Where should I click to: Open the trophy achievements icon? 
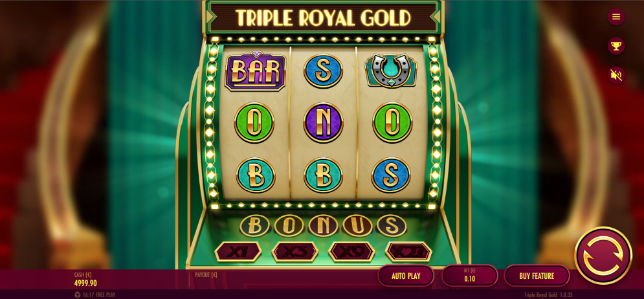tap(616, 46)
